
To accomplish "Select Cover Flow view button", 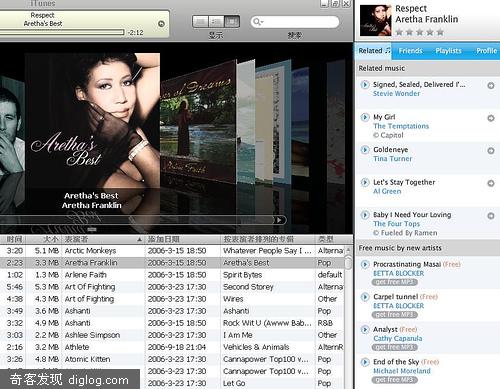I will tap(232, 22).
